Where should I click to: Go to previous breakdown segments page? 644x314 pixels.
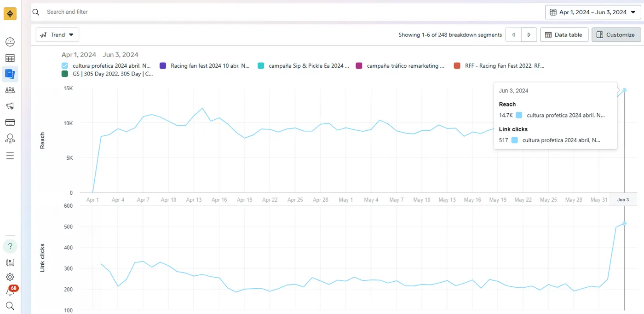click(x=513, y=35)
